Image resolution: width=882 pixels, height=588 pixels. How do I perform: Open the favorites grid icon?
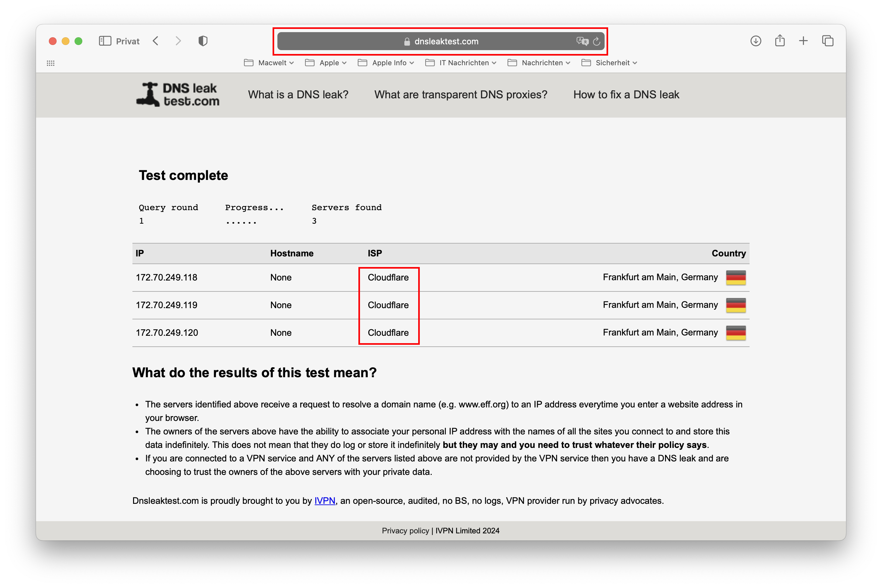pos(51,63)
